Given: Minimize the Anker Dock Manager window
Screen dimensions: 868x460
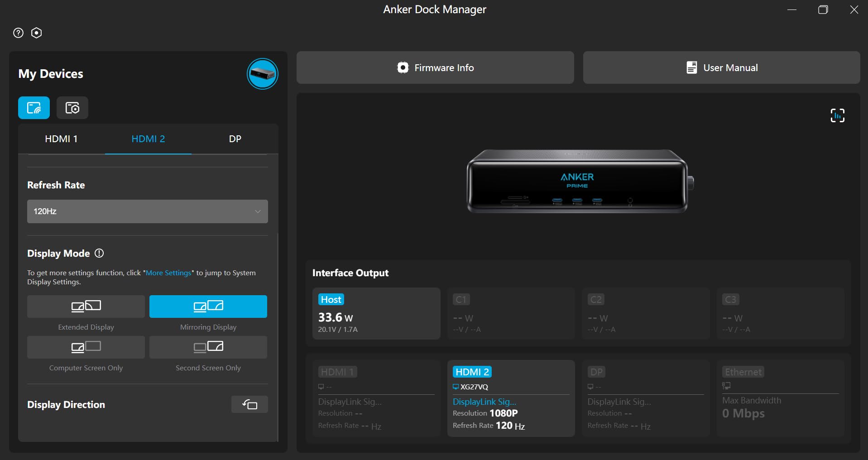Looking at the screenshot, I should 792,10.
